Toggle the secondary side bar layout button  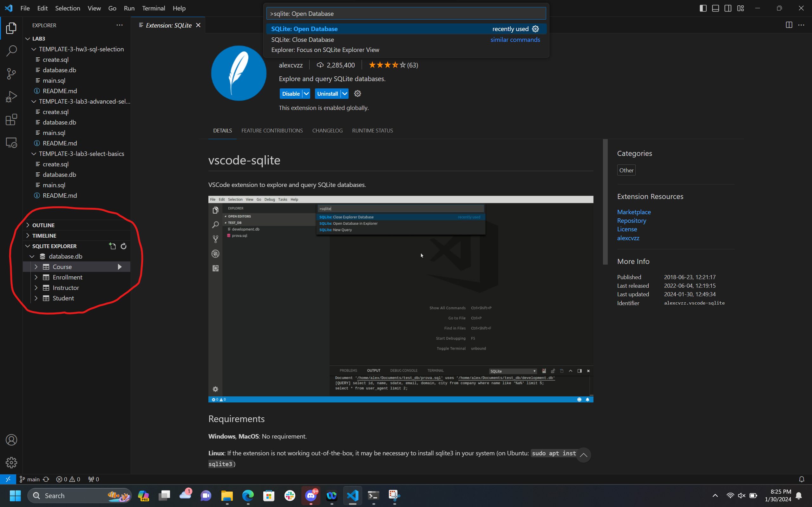(728, 8)
